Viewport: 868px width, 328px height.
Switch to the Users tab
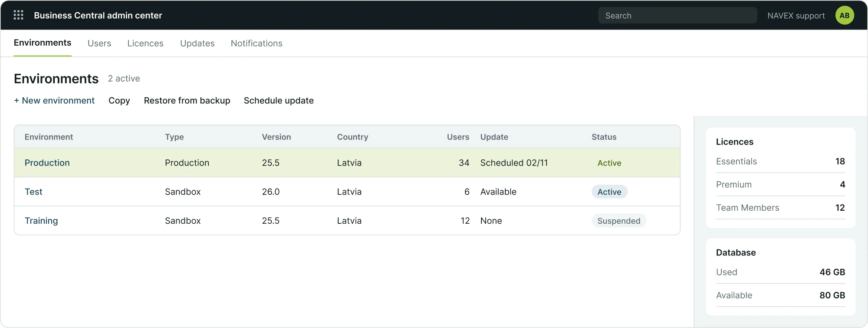tap(99, 43)
